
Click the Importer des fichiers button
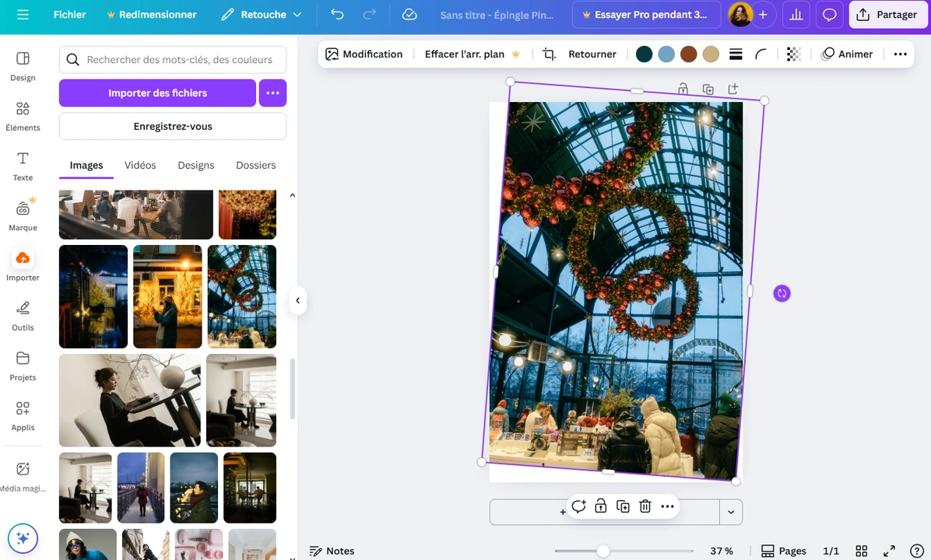pos(157,93)
